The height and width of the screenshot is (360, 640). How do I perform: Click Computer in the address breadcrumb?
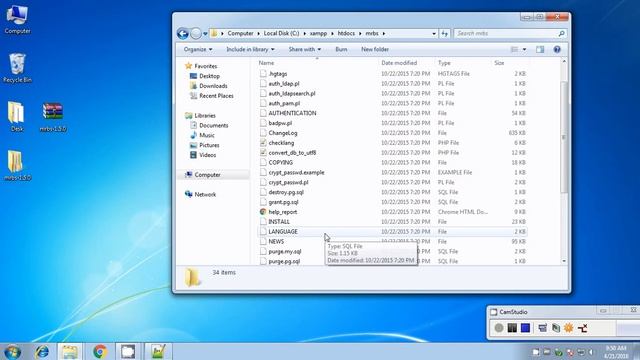point(240,33)
